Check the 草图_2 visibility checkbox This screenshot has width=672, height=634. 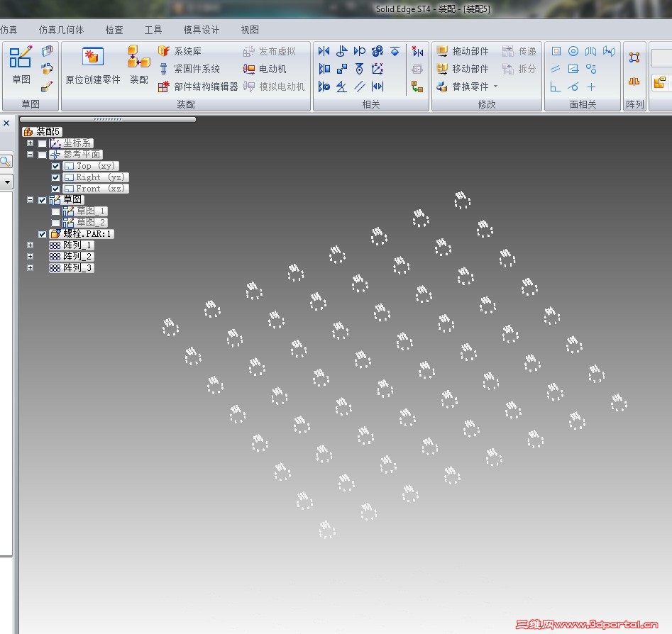pos(56,223)
